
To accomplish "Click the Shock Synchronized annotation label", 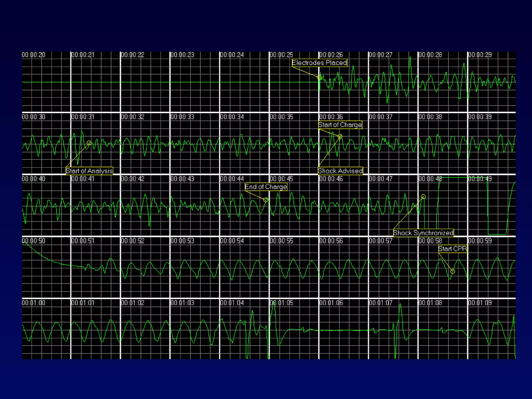I will 423,233.
